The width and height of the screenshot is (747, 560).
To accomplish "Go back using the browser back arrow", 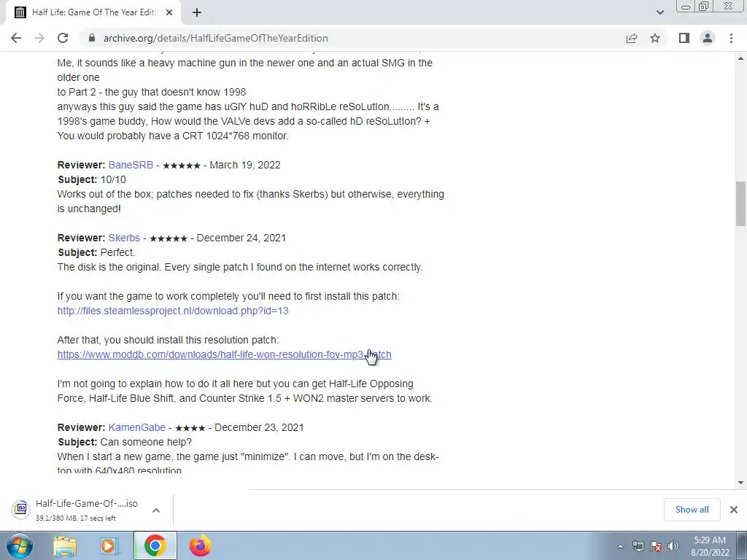I will click(16, 38).
